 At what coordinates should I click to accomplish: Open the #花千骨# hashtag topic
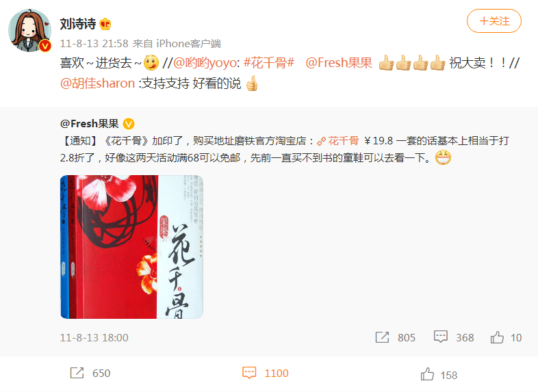268,63
